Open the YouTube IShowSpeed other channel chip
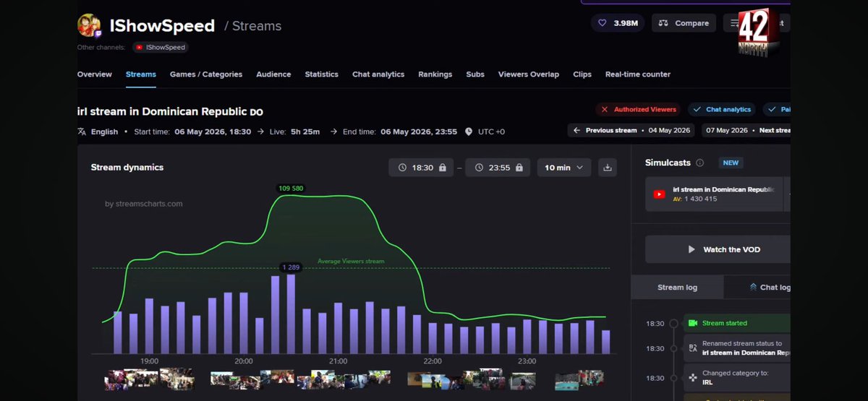868x401 pixels. click(x=160, y=47)
